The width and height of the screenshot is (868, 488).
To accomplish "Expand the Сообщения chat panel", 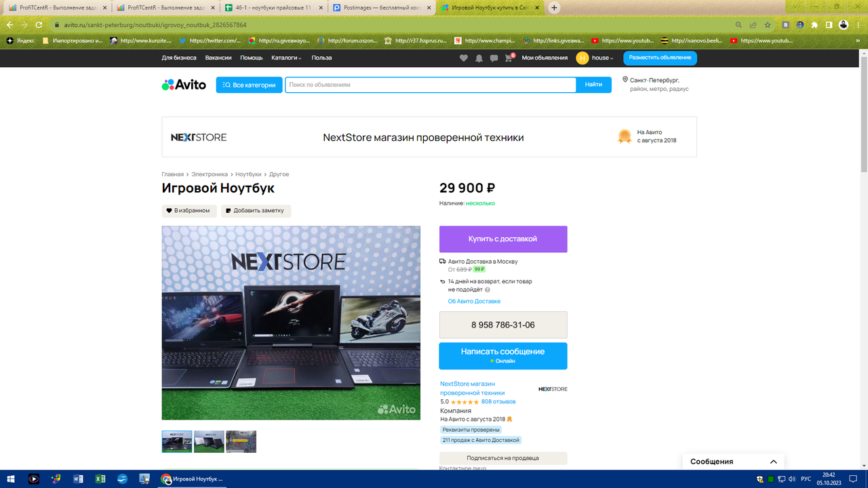I will (x=733, y=462).
